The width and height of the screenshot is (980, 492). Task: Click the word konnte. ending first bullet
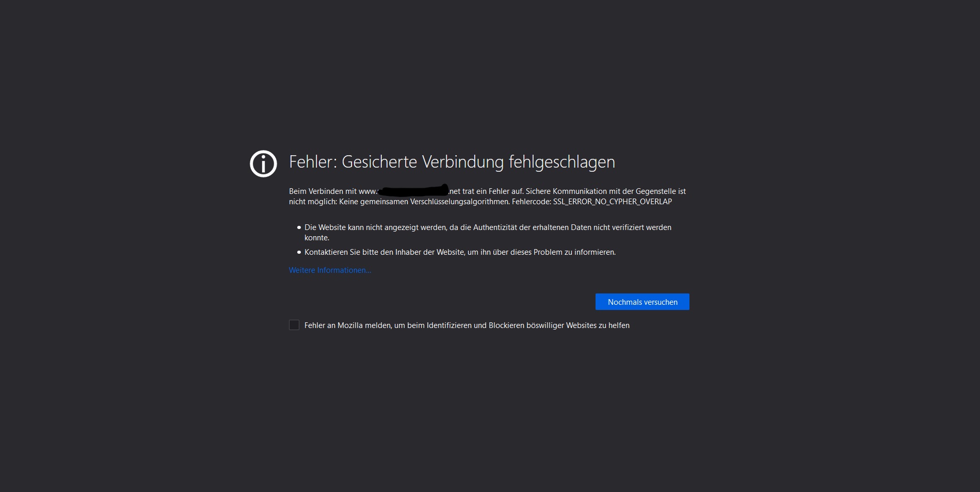(x=317, y=238)
